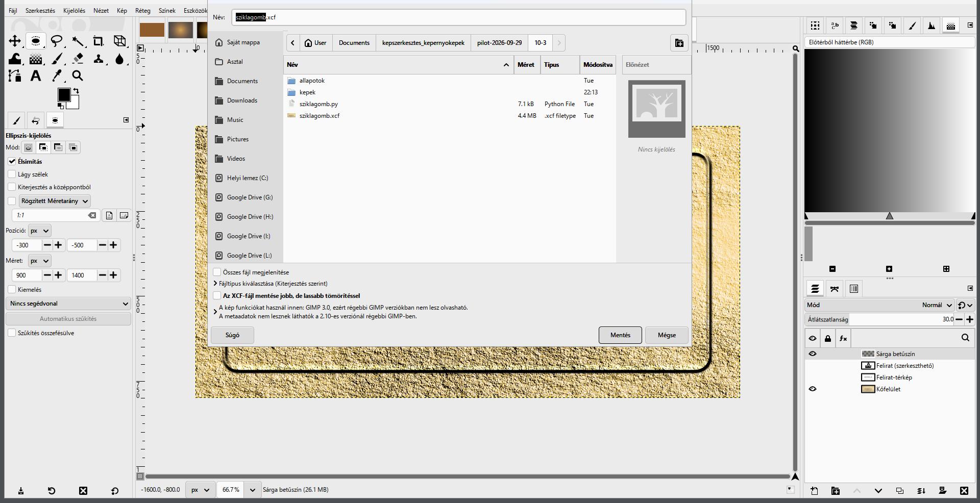Select the Paintbrush tool
This screenshot has height=503, width=980.
(x=57, y=59)
